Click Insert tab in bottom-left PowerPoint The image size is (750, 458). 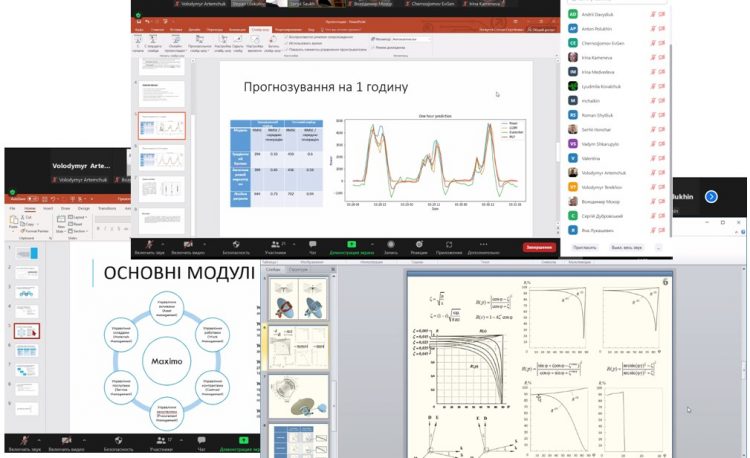(x=48, y=208)
